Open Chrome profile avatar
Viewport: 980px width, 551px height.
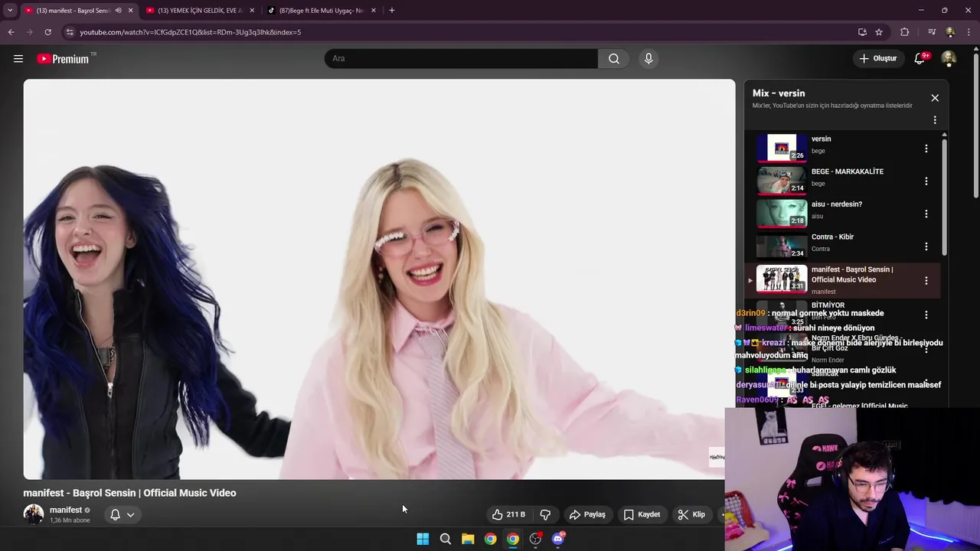coord(950,32)
